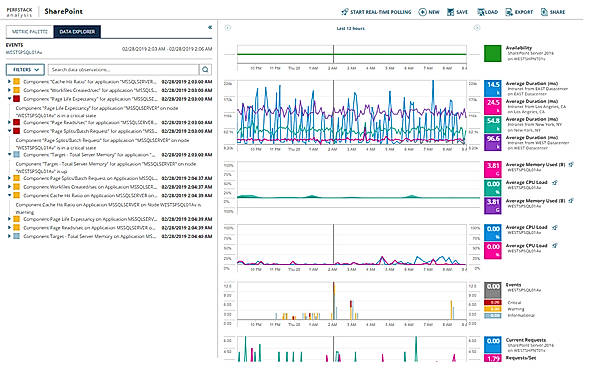Image resolution: width=589 pixels, height=368 pixels.
Task: Expand the "Page Reads/sec" 2:03:00 AM event
Action: [x=9, y=122]
